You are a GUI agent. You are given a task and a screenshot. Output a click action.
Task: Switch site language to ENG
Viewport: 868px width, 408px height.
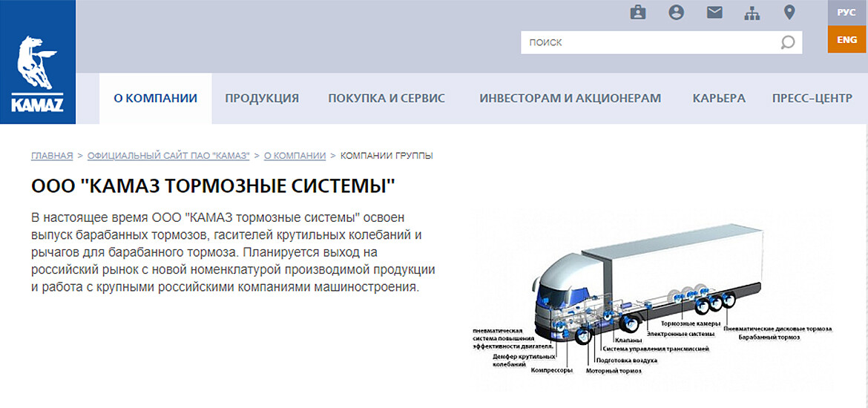click(846, 40)
